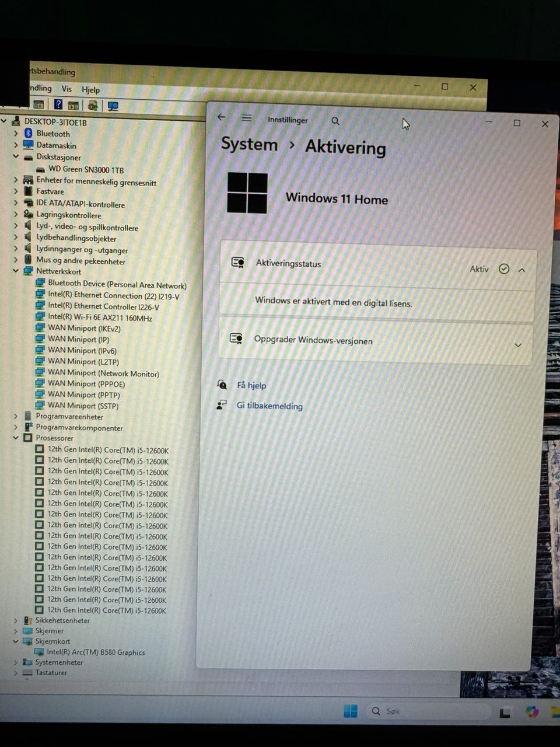Collapse the Diskstasjoner category
Screen dimensions: 560x747
tap(16, 156)
